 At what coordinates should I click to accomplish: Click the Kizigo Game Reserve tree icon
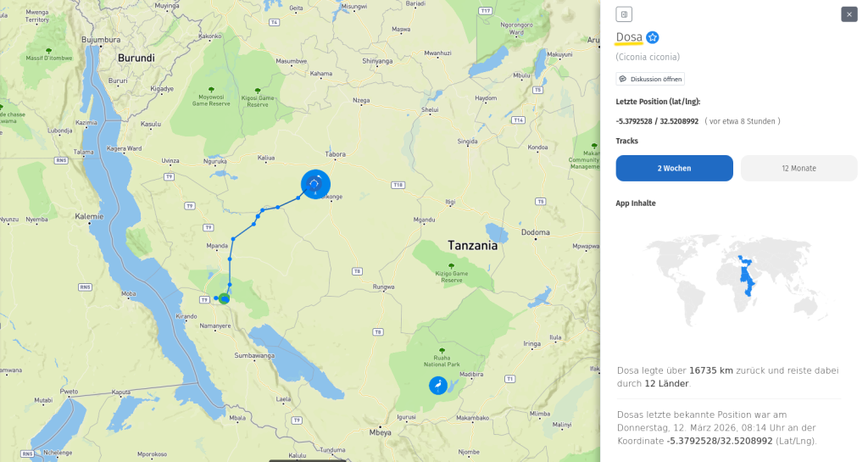pos(451,266)
